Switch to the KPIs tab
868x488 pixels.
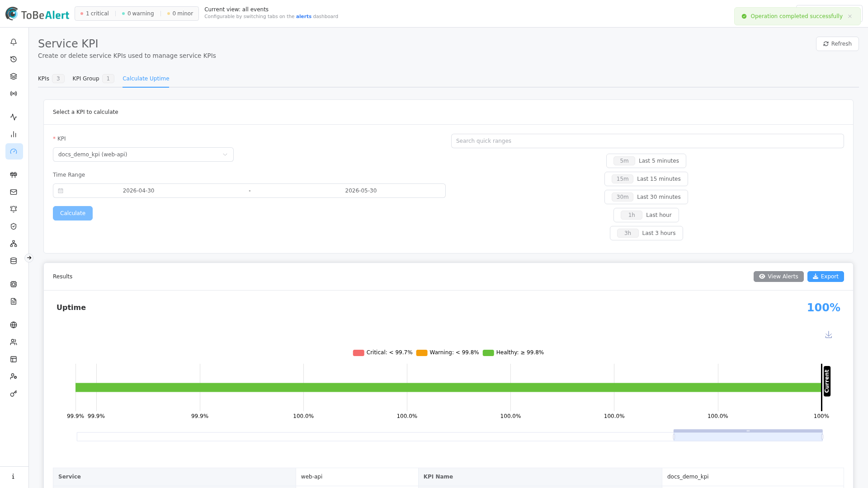pyautogui.click(x=51, y=79)
